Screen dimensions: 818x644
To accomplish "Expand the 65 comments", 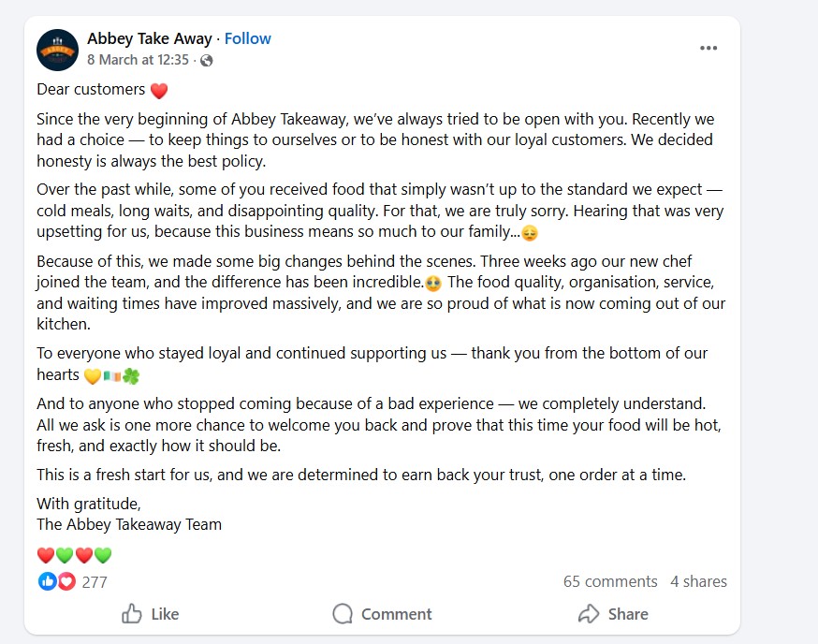I will 610,581.
